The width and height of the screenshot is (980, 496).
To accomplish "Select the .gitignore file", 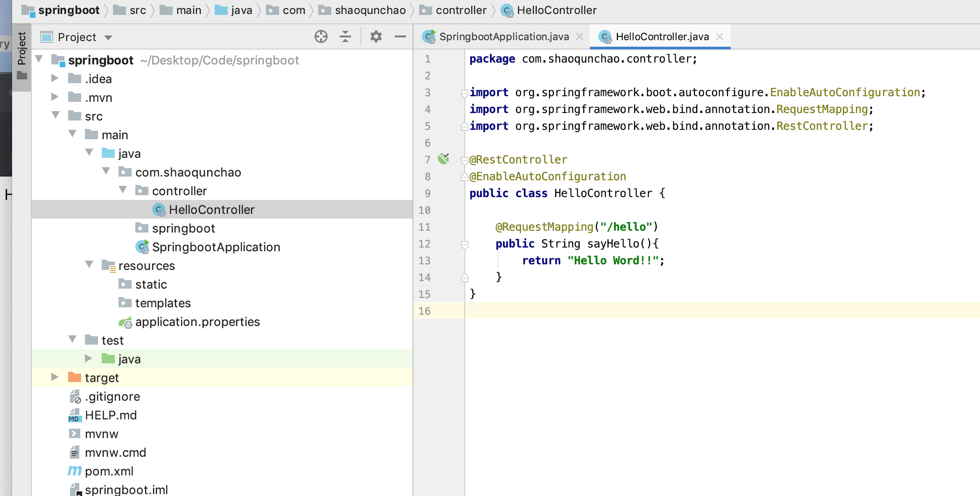I will 112,397.
